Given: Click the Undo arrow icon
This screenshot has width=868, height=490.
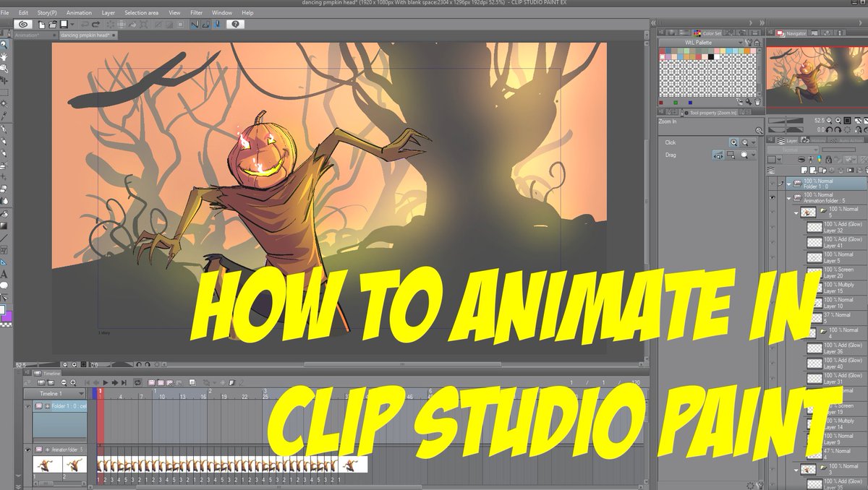Looking at the screenshot, I should tap(85, 24).
